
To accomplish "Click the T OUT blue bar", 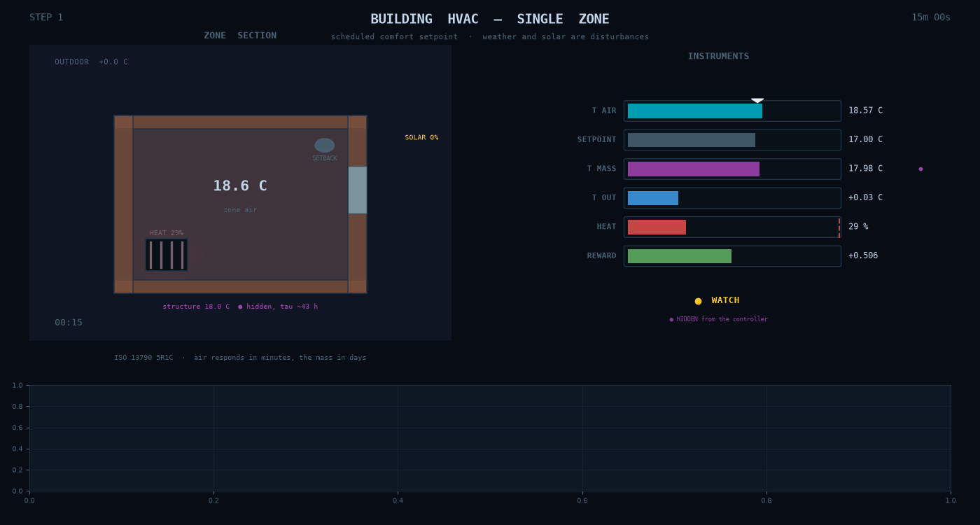I will pos(653,198).
